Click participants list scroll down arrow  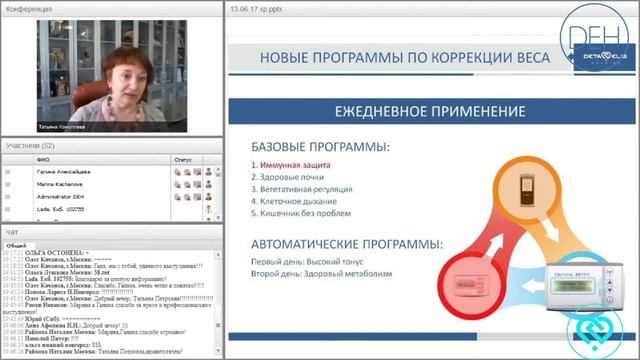(x=218, y=218)
